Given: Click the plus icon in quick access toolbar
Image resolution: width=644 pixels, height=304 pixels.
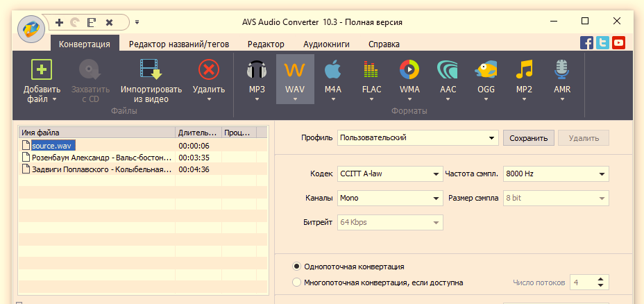Looking at the screenshot, I should pos(59,23).
